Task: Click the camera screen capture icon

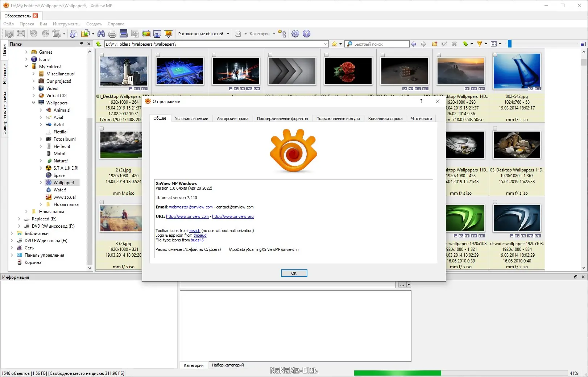Action: click(x=157, y=34)
